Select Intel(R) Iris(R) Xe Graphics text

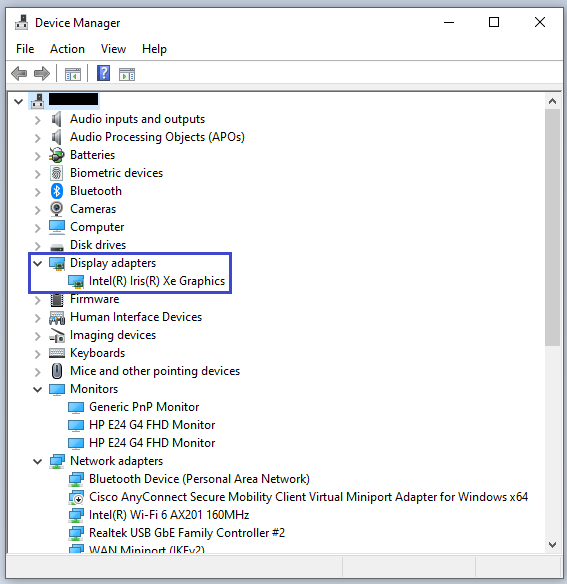click(157, 281)
